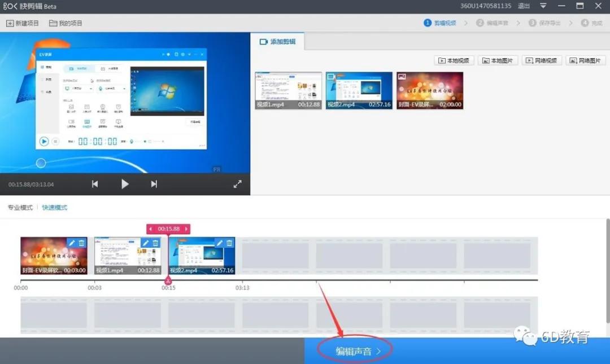This screenshot has width=610, height=364.
Task: Switch to 专业模式
Action: 20,207
